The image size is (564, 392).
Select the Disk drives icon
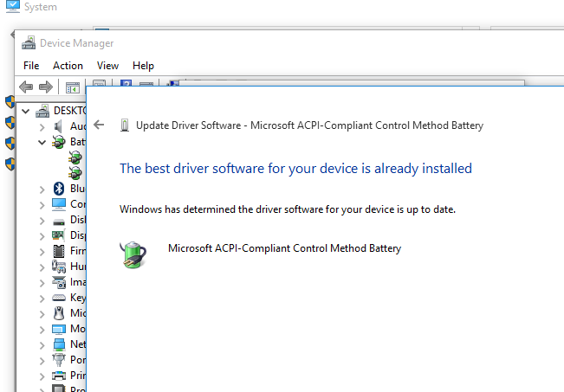pyautogui.click(x=59, y=222)
